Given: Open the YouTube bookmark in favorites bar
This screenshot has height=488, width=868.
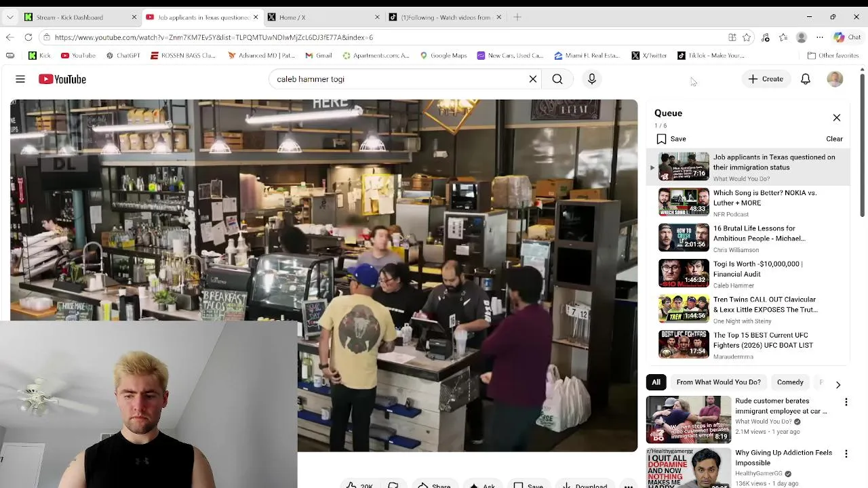Looking at the screenshot, I should (78, 56).
